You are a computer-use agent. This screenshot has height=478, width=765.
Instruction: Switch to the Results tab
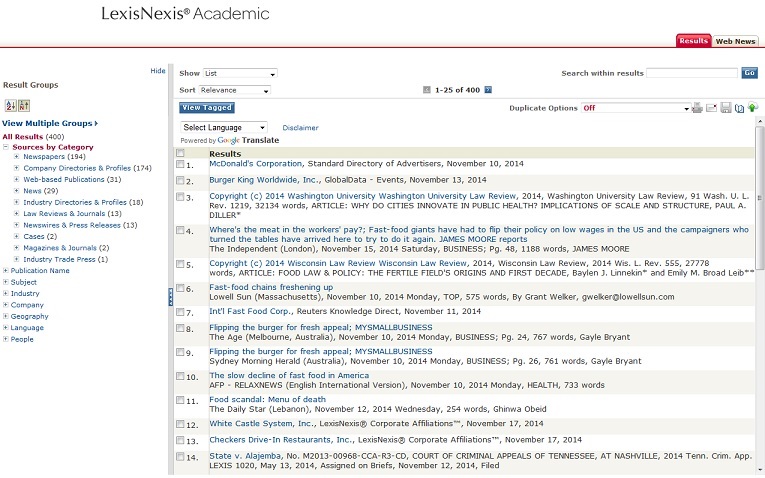click(693, 41)
